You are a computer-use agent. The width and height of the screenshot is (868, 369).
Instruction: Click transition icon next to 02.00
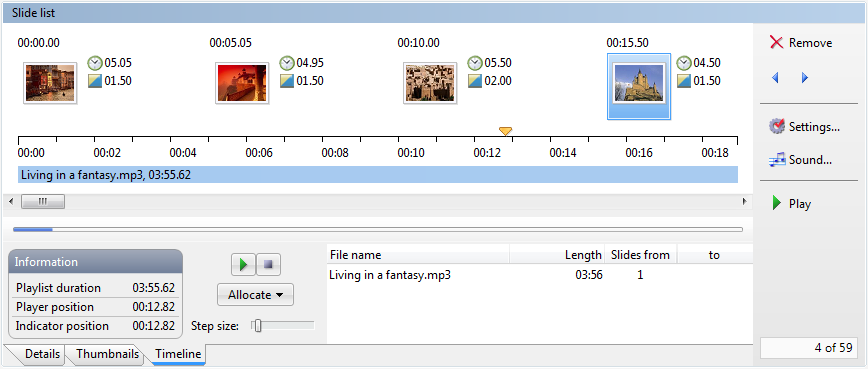pos(475,81)
